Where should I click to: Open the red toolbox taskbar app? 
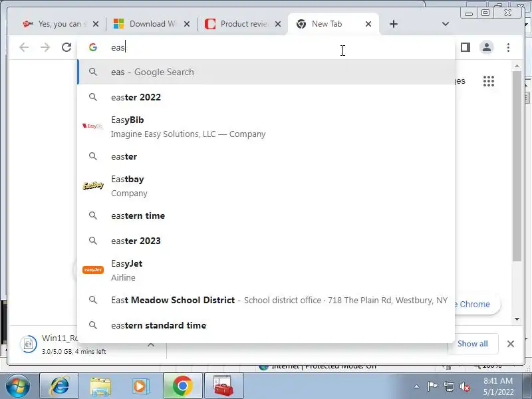coord(223,386)
